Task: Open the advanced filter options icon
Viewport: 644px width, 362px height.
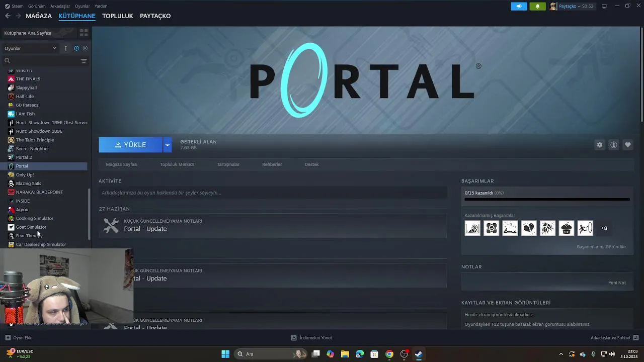Action: (84, 61)
